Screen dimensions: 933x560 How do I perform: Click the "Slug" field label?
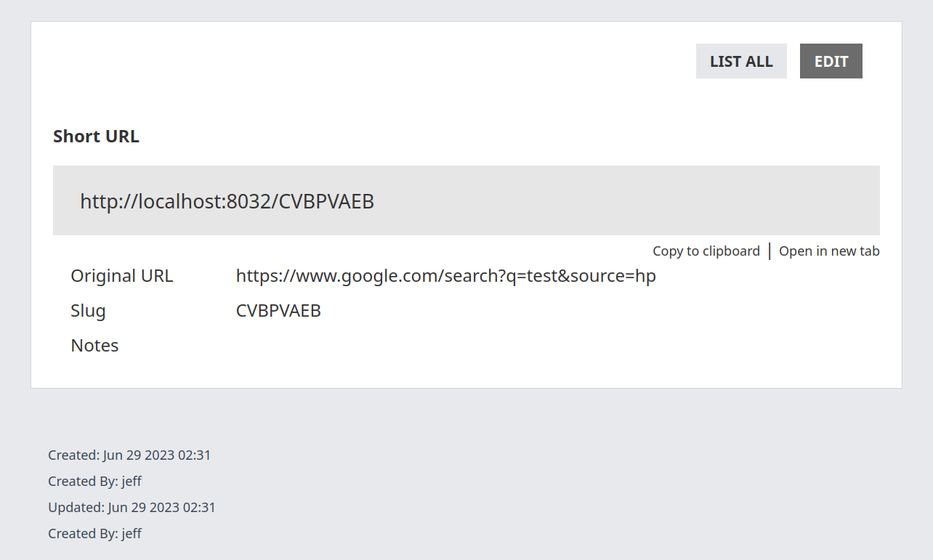88,311
